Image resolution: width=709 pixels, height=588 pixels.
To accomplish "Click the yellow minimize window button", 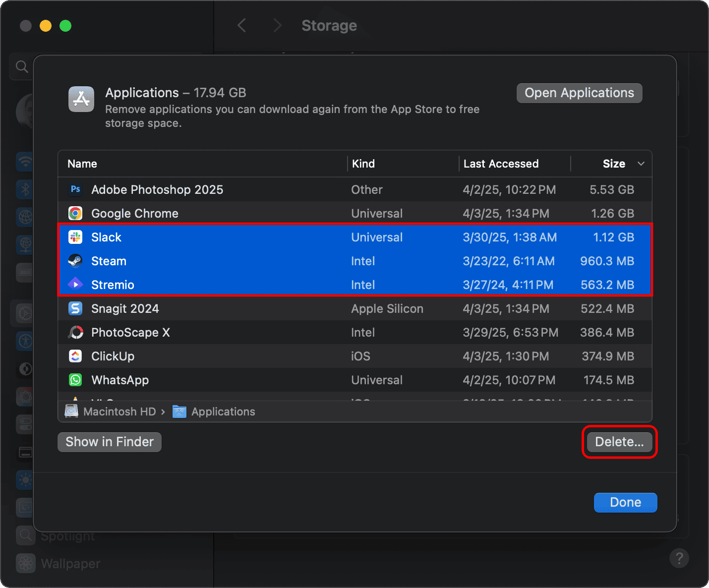I will click(46, 26).
